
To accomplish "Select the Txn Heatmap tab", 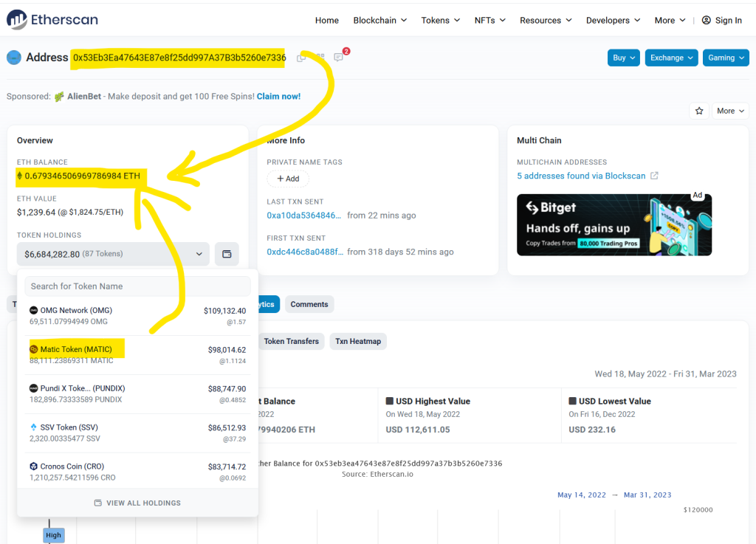I will 357,341.
